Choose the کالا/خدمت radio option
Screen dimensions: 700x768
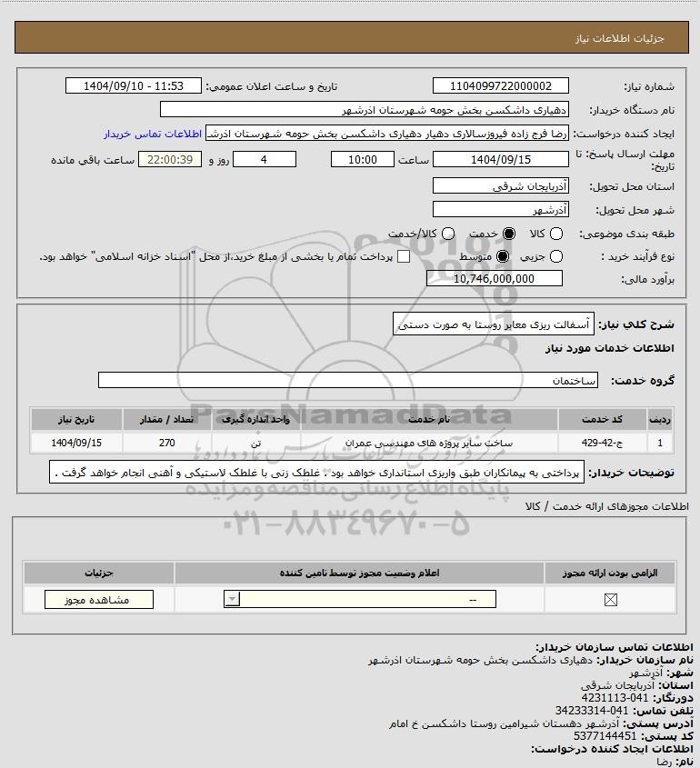pos(447,234)
